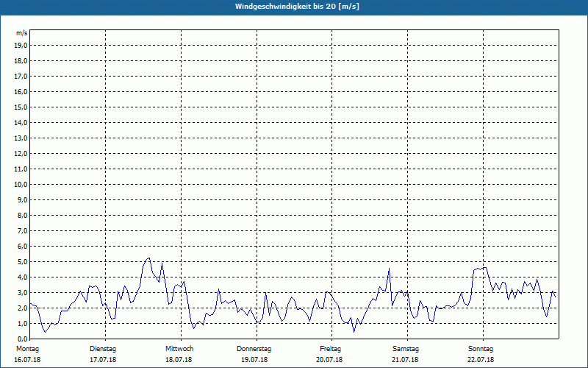
Task: Click the 14,0 y-axis label
Action: (21, 123)
